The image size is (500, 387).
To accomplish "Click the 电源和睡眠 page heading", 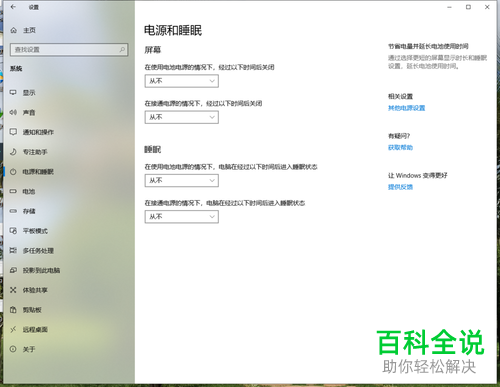I will (x=173, y=30).
